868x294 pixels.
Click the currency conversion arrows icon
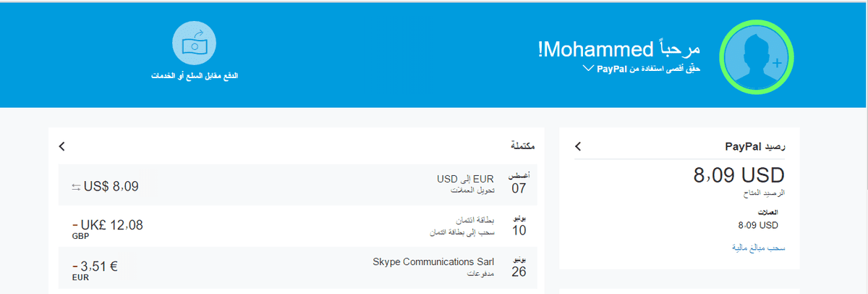76,187
